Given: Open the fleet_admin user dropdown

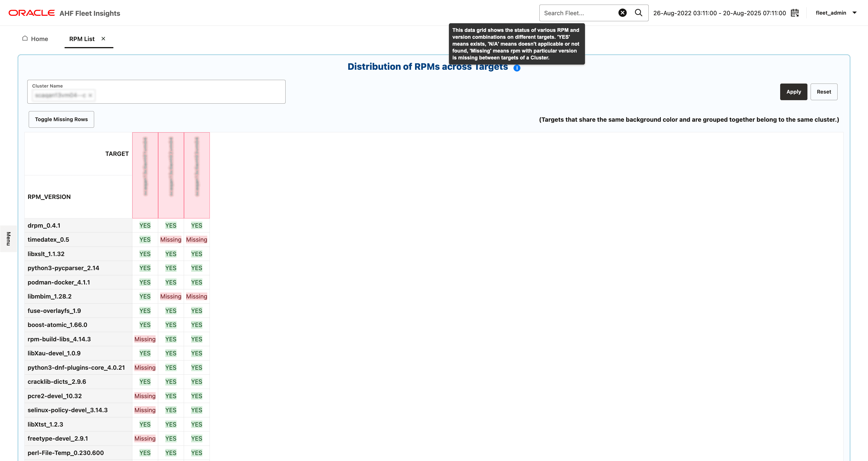Looking at the screenshot, I should point(836,12).
